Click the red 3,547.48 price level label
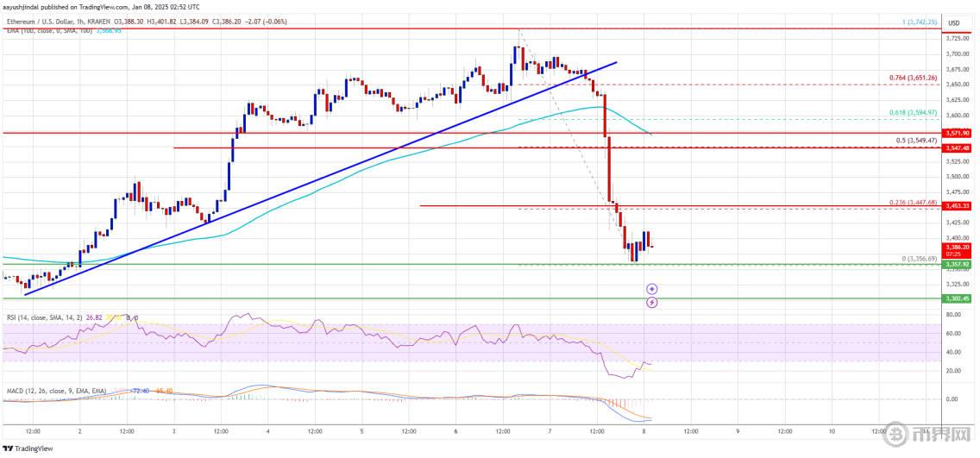Screen dimensions: 980x458 [x=958, y=148]
